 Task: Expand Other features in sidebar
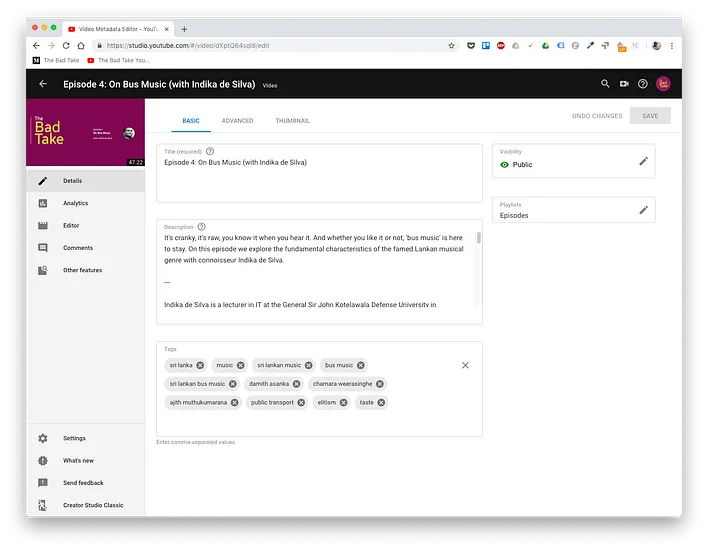coord(82,270)
